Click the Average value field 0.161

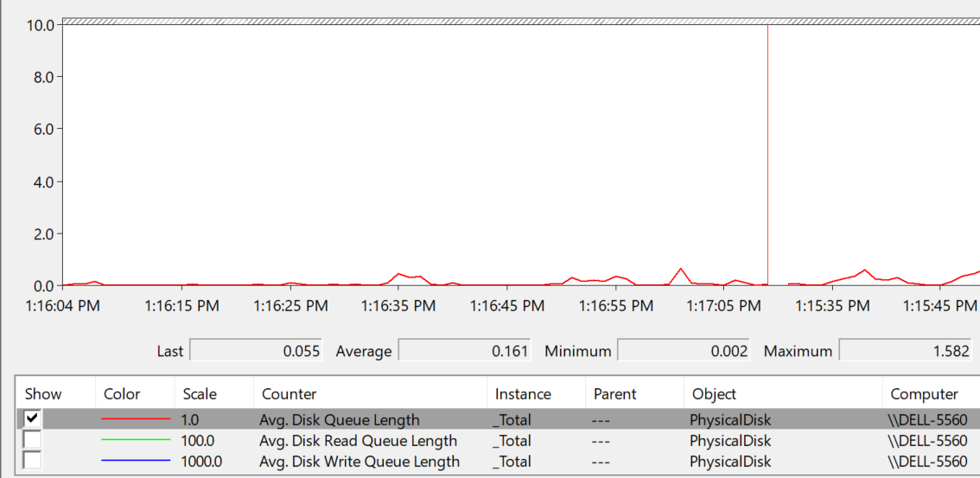pos(464,351)
